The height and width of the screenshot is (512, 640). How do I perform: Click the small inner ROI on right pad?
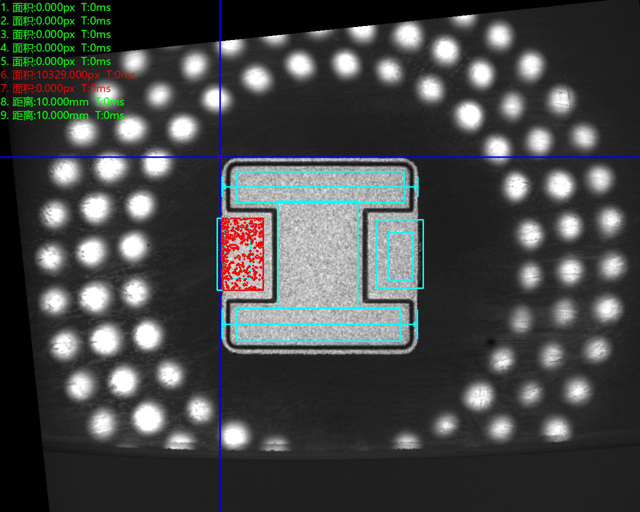pyautogui.click(x=400, y=257)
